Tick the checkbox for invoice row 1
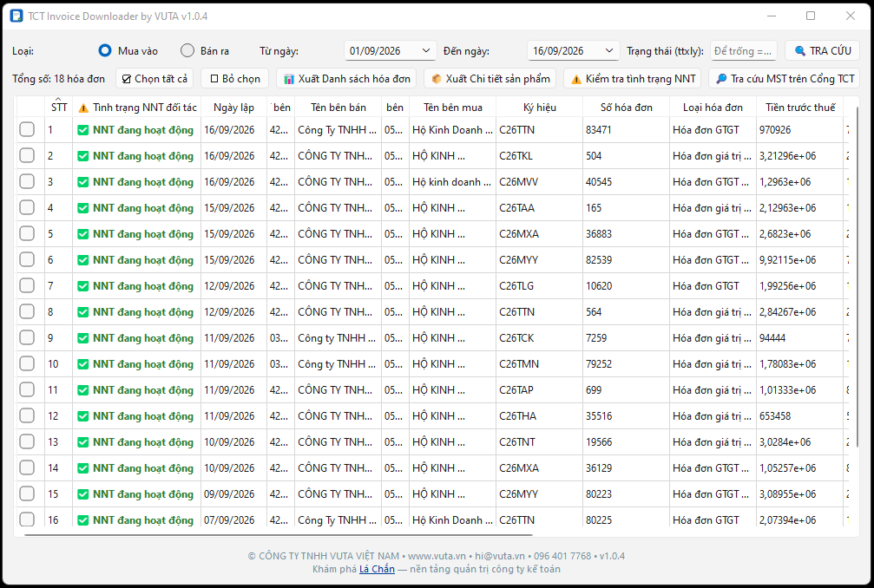 tap(27, 130)
